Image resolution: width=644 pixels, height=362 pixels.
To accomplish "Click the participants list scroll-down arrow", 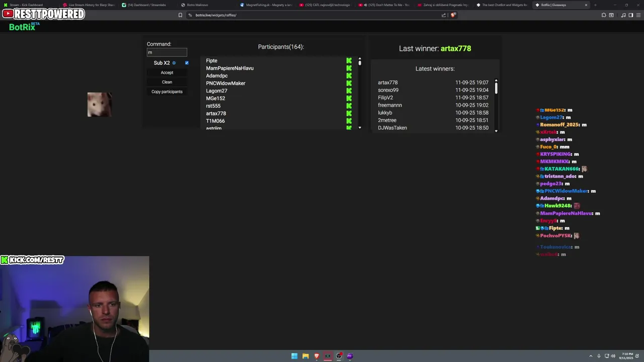I will pyautogui.click(x=360, y=128).
